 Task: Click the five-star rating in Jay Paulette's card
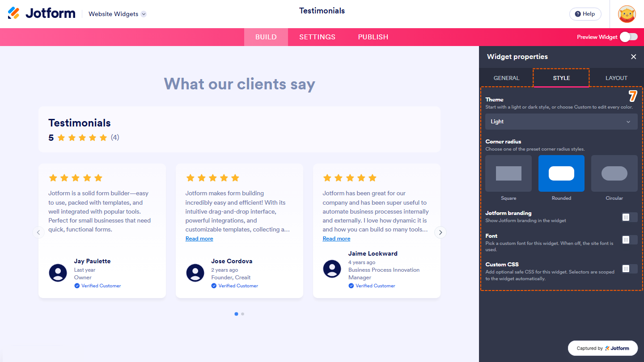point(76,178)
